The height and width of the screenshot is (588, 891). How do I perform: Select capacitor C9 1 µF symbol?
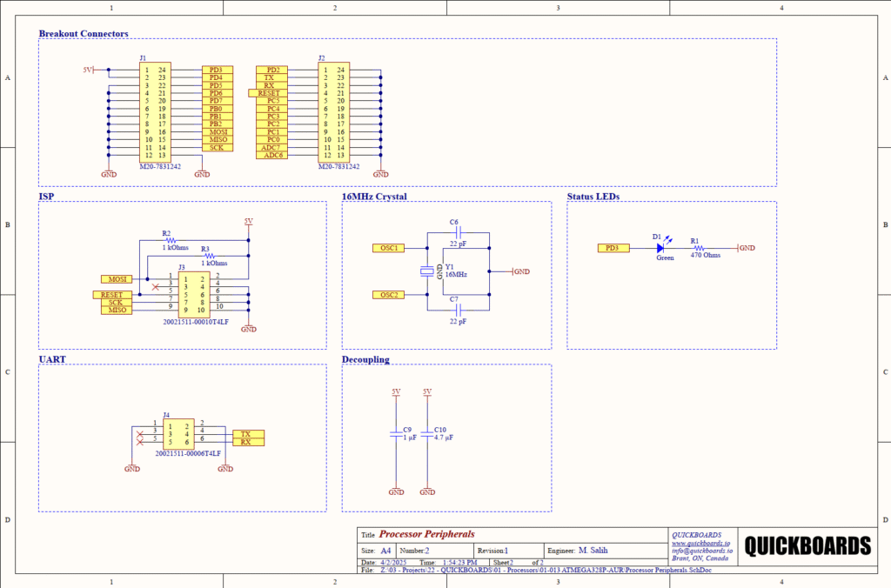tap(396, 435)
